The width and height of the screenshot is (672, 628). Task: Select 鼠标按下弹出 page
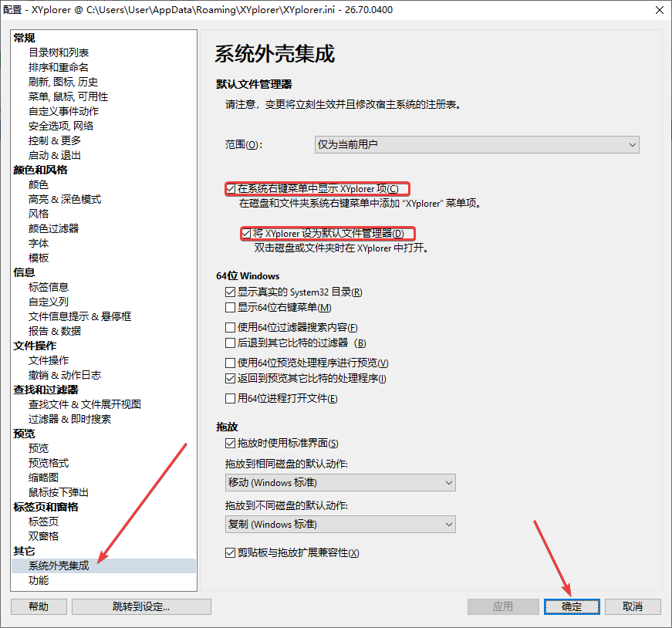tap(59, 492)
